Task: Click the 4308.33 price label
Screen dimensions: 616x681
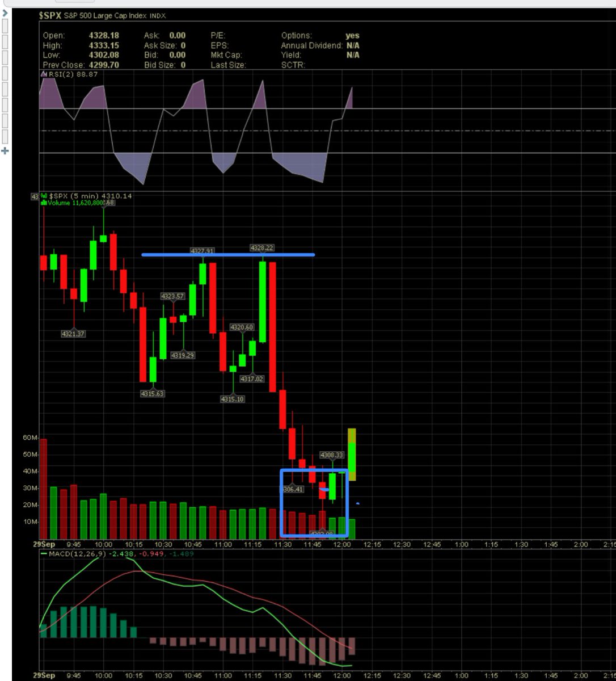Action: [332, 455]
